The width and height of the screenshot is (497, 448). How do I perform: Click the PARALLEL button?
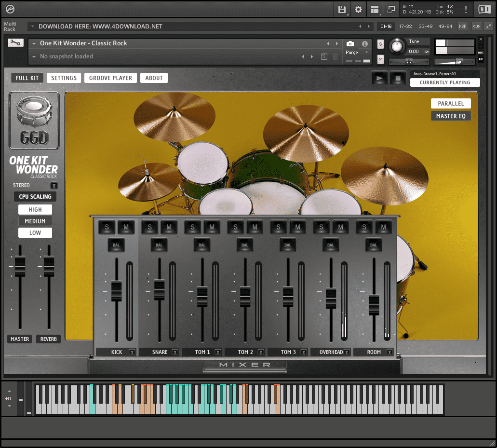pyautogui.click(x=451, y=103)
